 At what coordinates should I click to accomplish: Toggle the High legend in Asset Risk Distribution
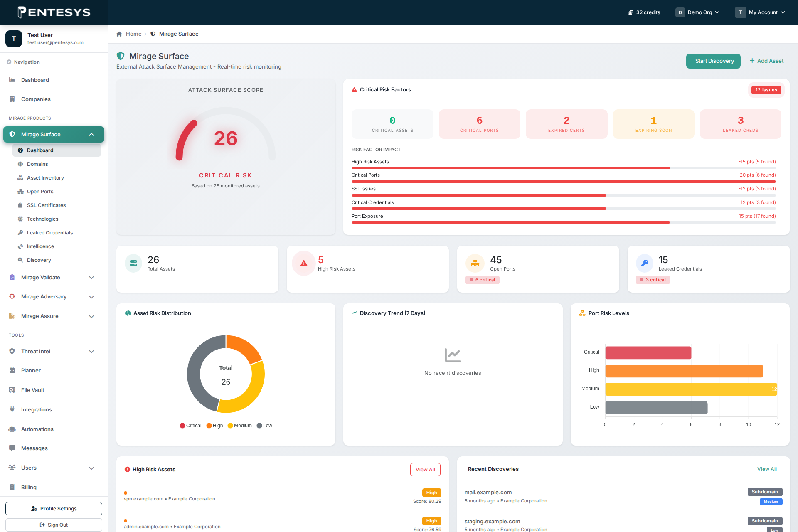click(214, 426)
